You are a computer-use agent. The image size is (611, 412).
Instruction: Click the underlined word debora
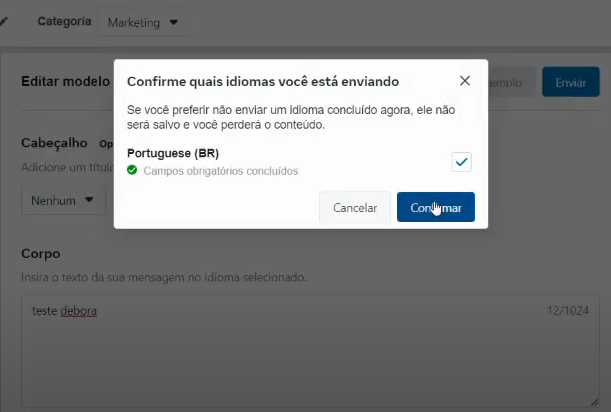click(x=79, y=311)
